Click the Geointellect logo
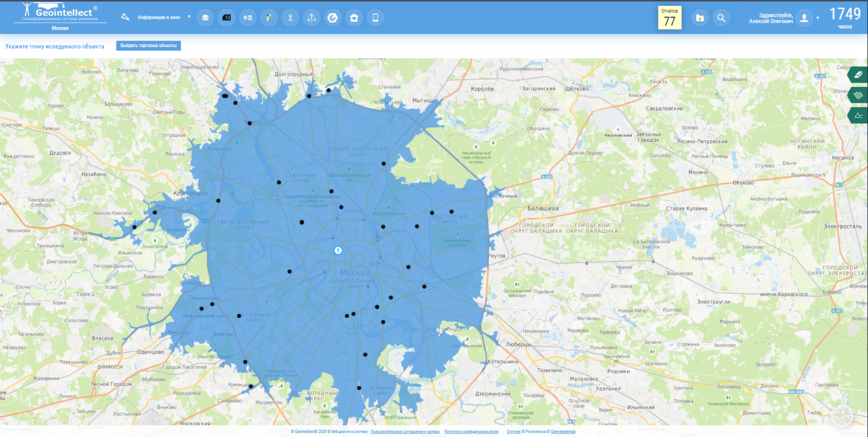This screenshot has height=437, width=868. pos(59,13)
